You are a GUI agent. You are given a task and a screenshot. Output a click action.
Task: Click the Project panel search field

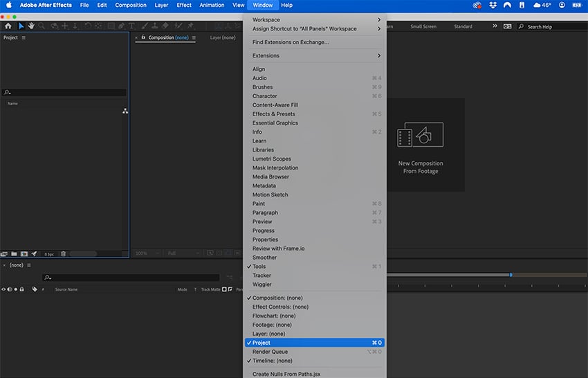tap(64, 92)
